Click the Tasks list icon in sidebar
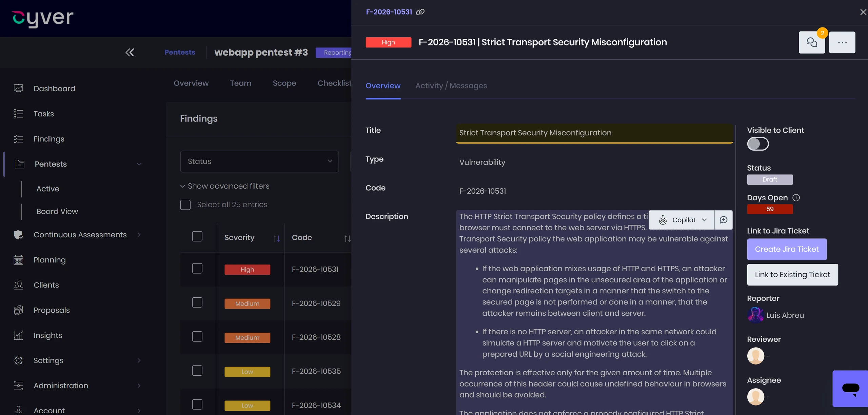 coord(18,114)
